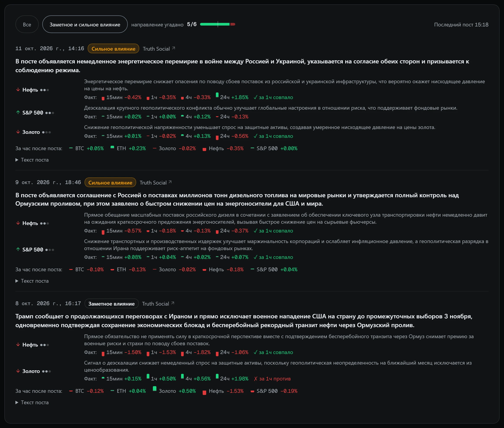Viewport: 504px width, 428px height.
Task: Expand 'Текст поста' under 9 окт. post
Action: click(32, 281)
